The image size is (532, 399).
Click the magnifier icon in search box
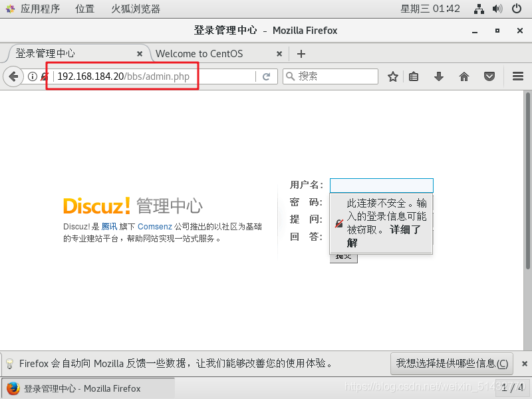click(x=290, y=76)
